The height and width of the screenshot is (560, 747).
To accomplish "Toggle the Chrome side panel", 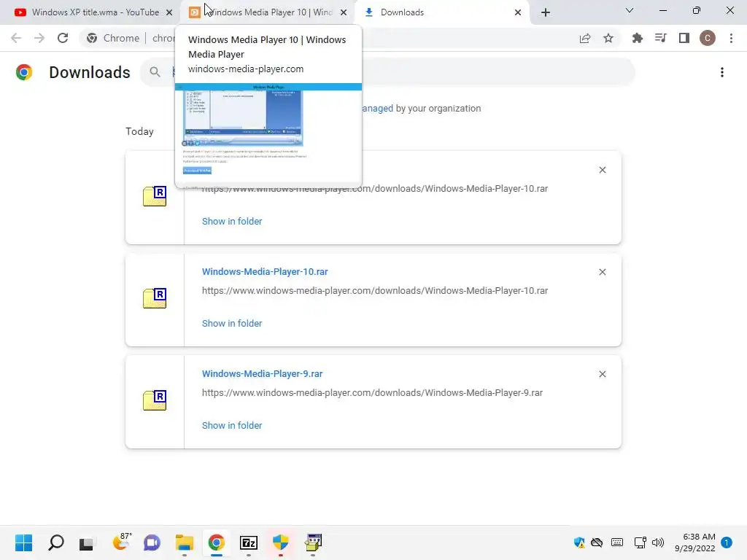I will pos(684,38).
